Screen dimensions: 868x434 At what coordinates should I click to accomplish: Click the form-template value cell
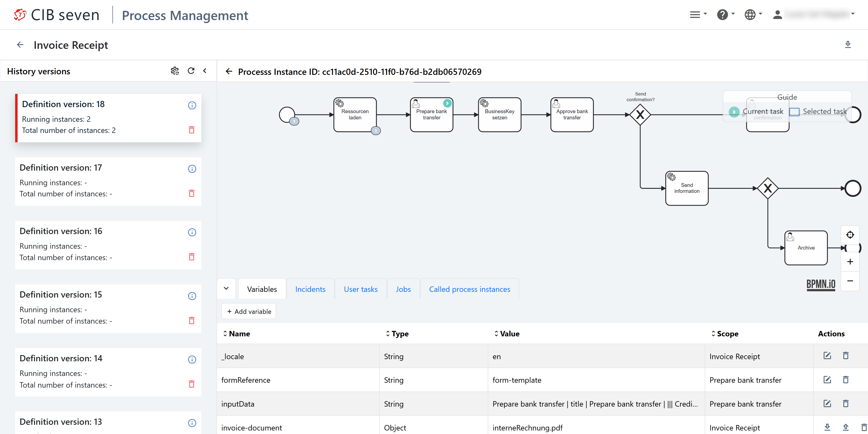(x=596, y=380)
